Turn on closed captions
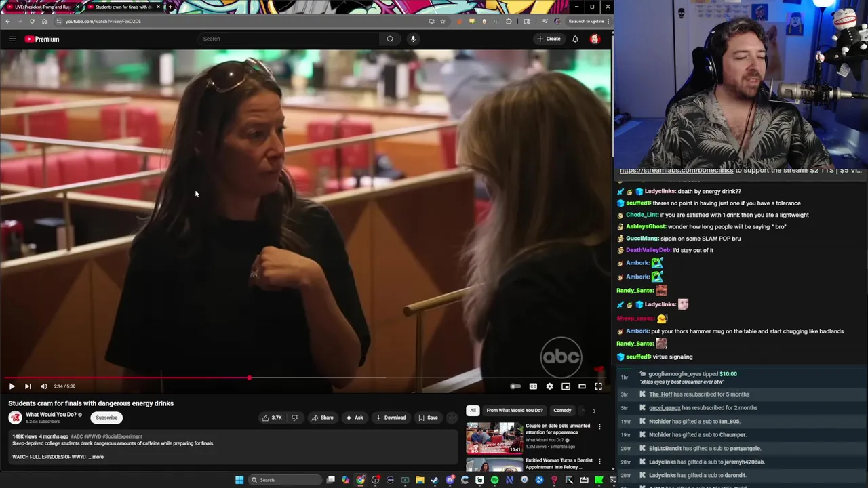Screen dimensions: 868x488 tap(533, 386)
